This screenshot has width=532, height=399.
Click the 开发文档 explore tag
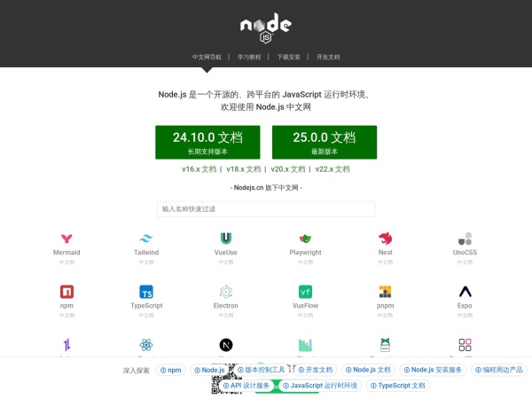click(x=315, y=370)
